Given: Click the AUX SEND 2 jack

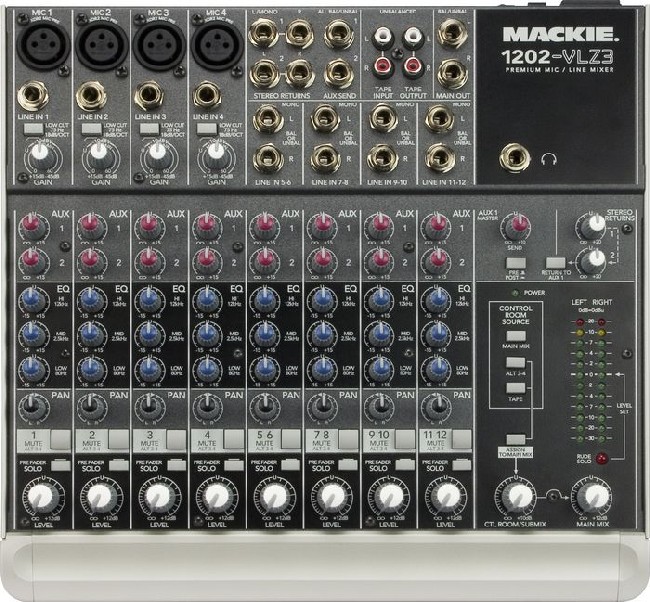Looking at the screenshot, I should 339,74.
